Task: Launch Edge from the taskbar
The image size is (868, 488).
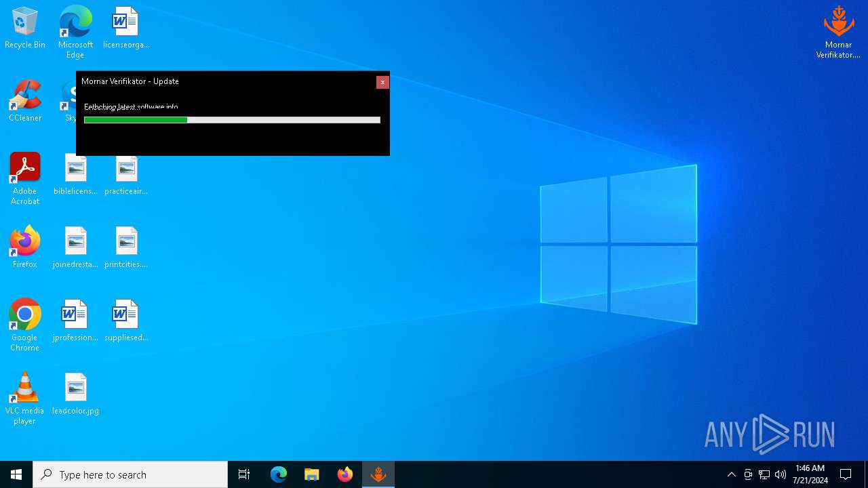Action: (279, 474)
